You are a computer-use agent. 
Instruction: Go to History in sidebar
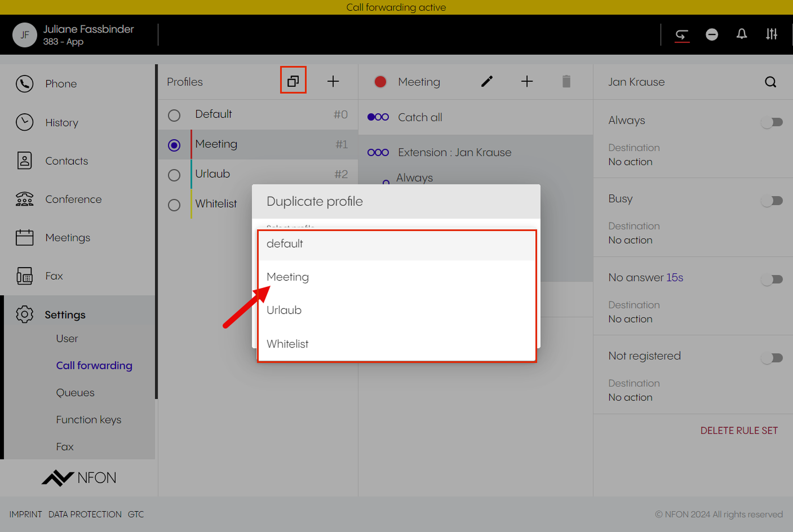(x=61, y=122)
